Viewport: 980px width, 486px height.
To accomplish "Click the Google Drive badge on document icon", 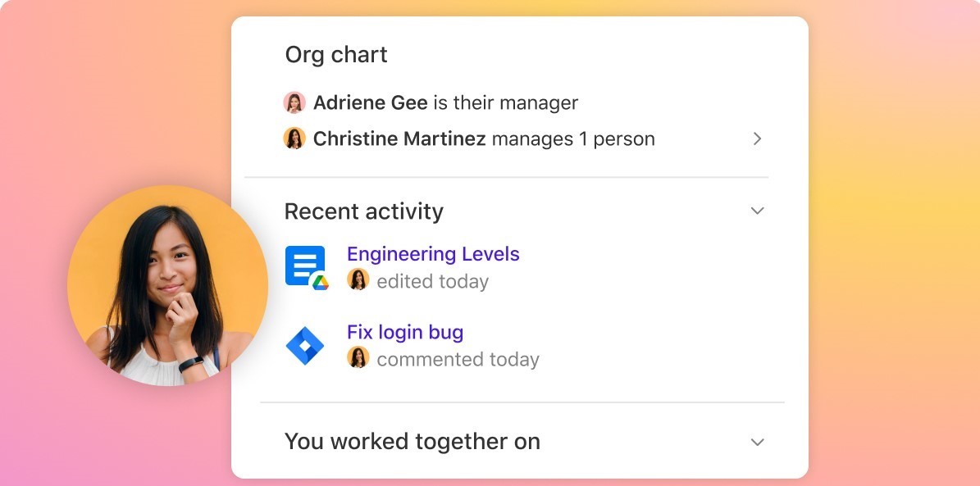I will tap(320, 282).
